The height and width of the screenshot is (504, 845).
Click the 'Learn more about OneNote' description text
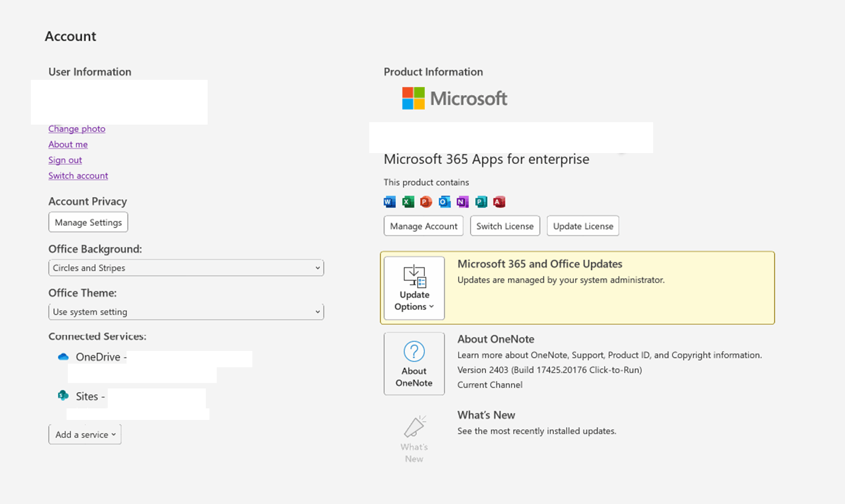pos(610,355)
